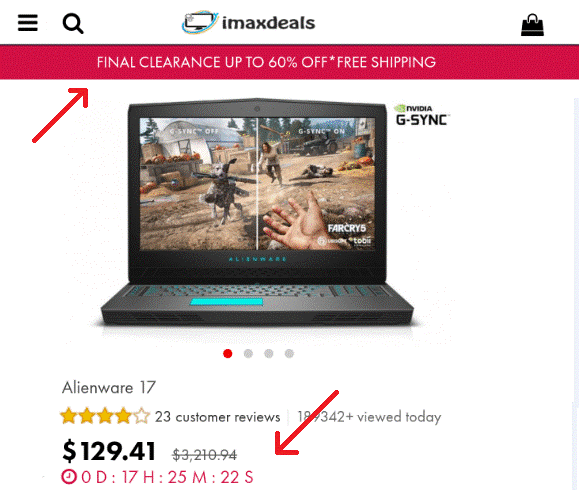Open the hamburger menu
This screenshot has width=579, height=498.
click(28, 23)
